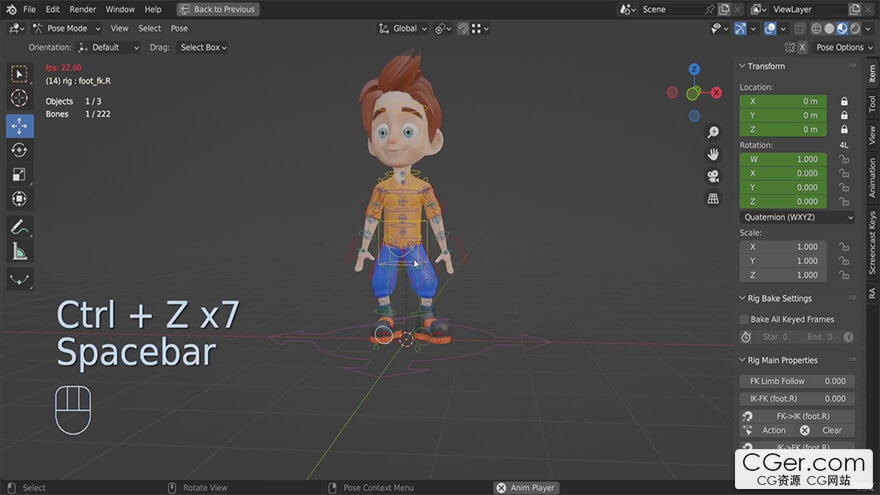Screen dimensions: 880x495
Task: Click the zoom magnifier viewport icon
Action: tap(713, 132)
